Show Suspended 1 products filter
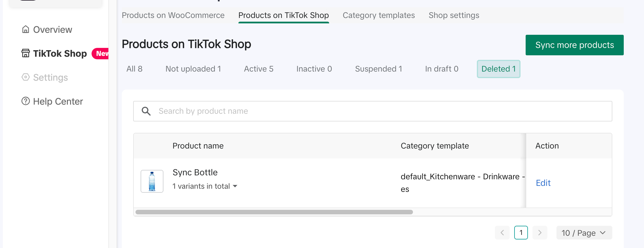The image size is (644, 248). tap(378, 69)
